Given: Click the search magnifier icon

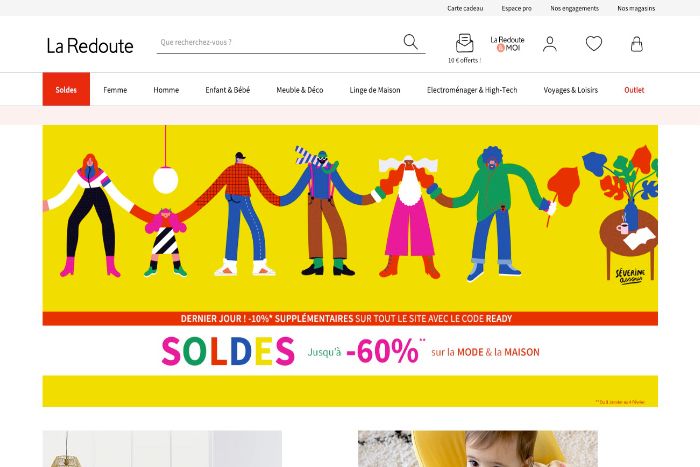Looking at the screenshot, I should coord(410,42).
